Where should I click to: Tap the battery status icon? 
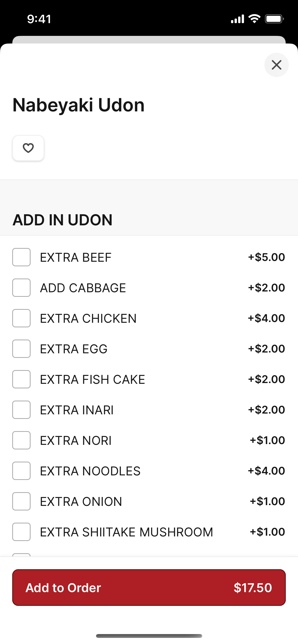click(x=274, y=19)
